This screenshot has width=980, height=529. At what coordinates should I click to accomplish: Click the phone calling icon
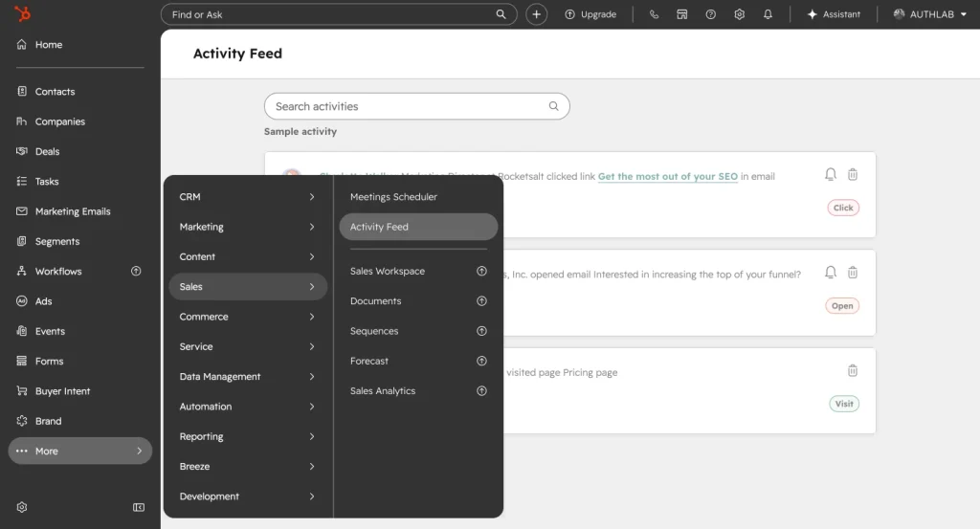654,14
